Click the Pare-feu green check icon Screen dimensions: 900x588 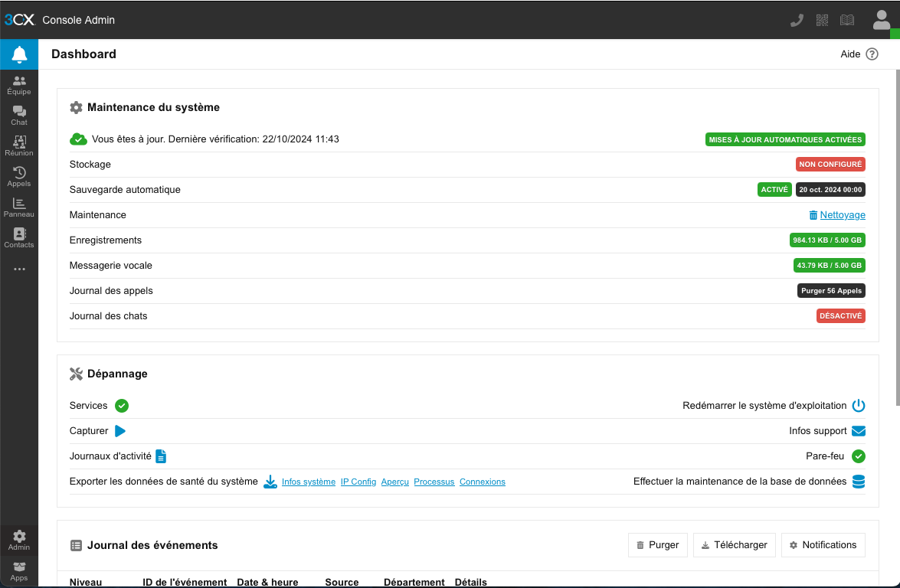coord(859,456)
